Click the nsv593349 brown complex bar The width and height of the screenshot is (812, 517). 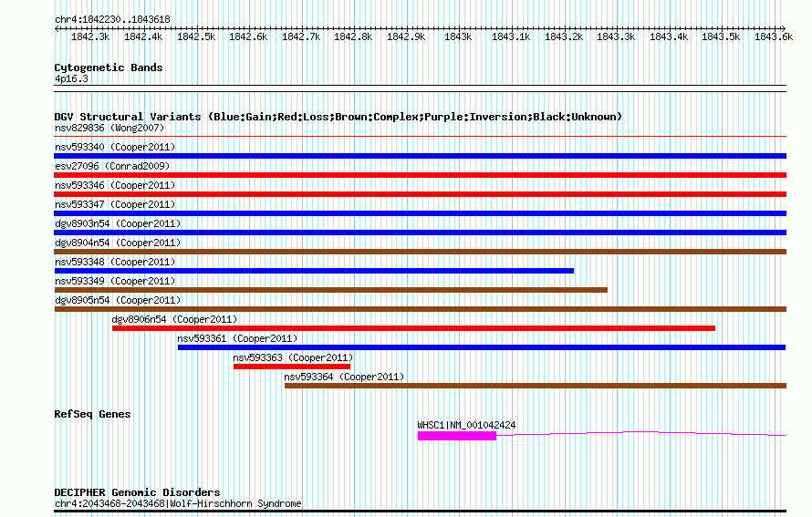[331, 290]
